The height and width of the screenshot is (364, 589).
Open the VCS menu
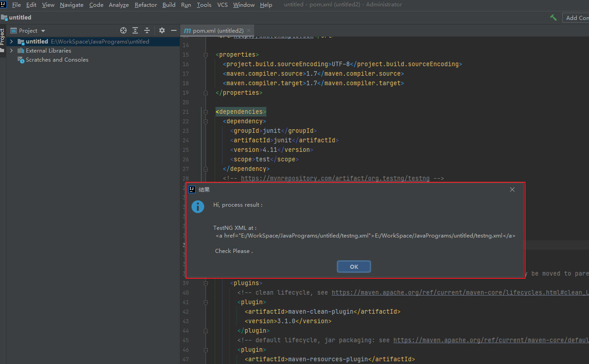(222, 5)
